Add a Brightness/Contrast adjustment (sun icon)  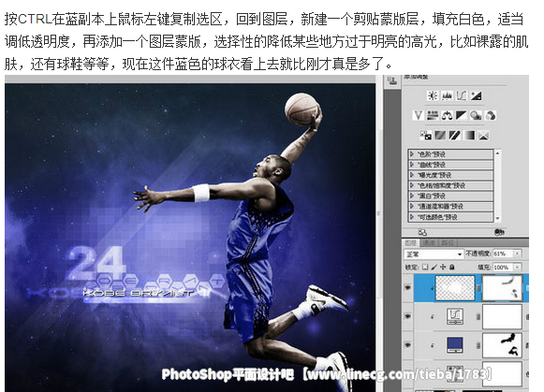point(433,95)
